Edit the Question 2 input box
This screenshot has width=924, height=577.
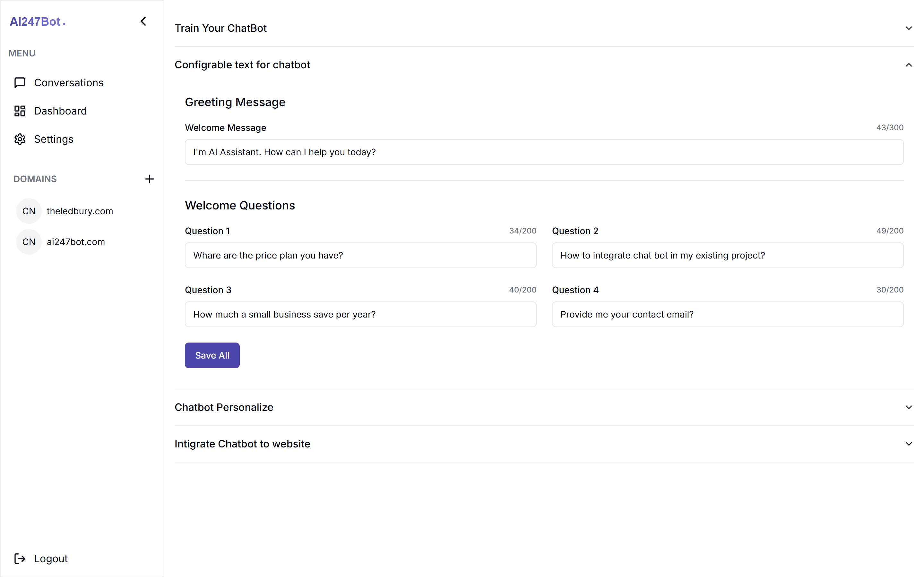727,255
